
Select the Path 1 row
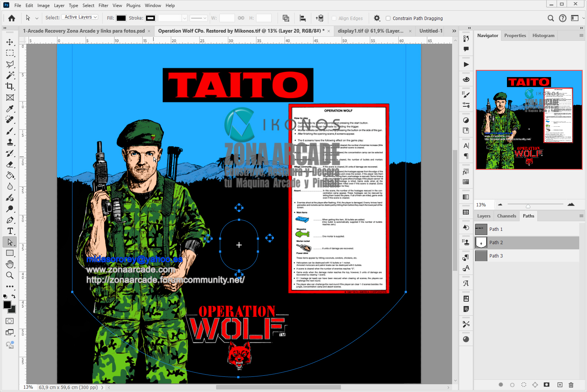tap(527, 229)
